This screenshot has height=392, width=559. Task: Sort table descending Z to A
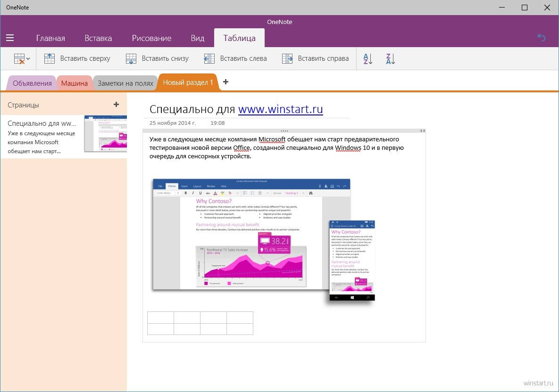(x=391, y=59)
